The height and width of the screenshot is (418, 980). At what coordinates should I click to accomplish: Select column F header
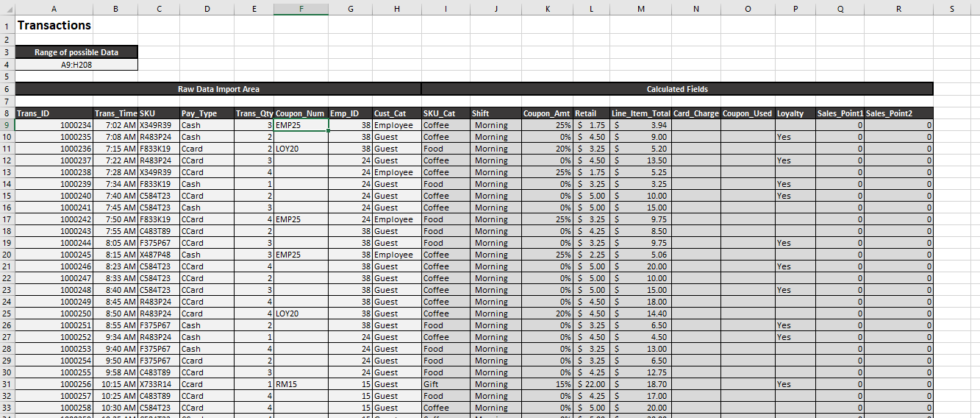click(x=301, y=9)
